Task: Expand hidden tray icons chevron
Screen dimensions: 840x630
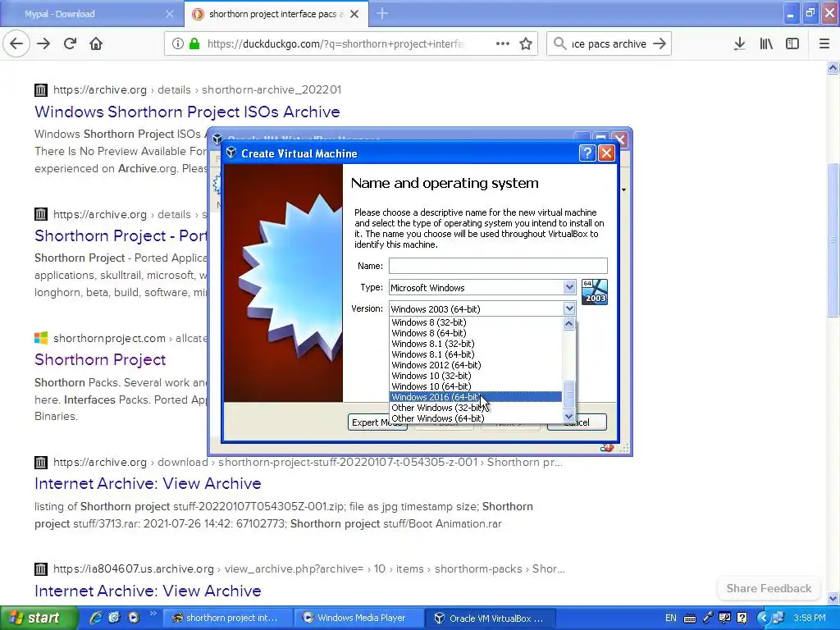Action: [763, 618]
